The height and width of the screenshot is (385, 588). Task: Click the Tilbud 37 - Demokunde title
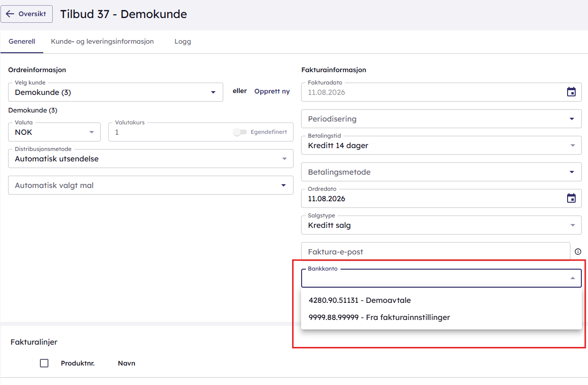tap(123, 14)
